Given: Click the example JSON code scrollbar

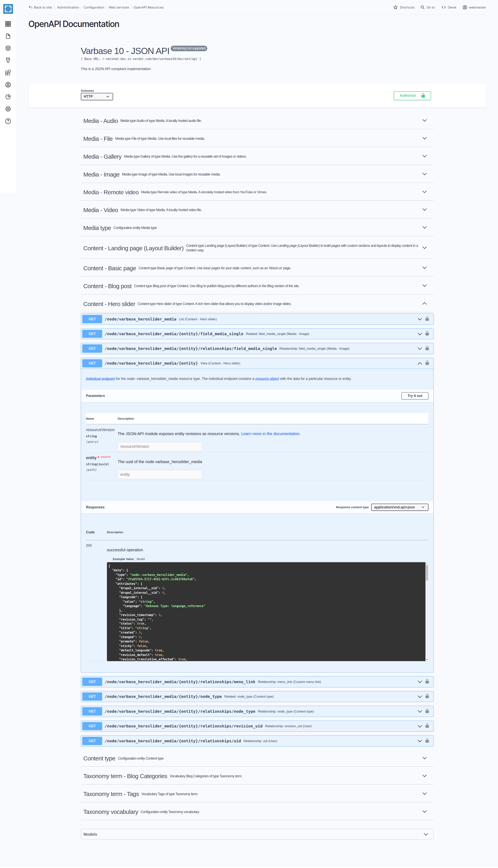Looking at the screenshot, I should (x=427, y=573).
